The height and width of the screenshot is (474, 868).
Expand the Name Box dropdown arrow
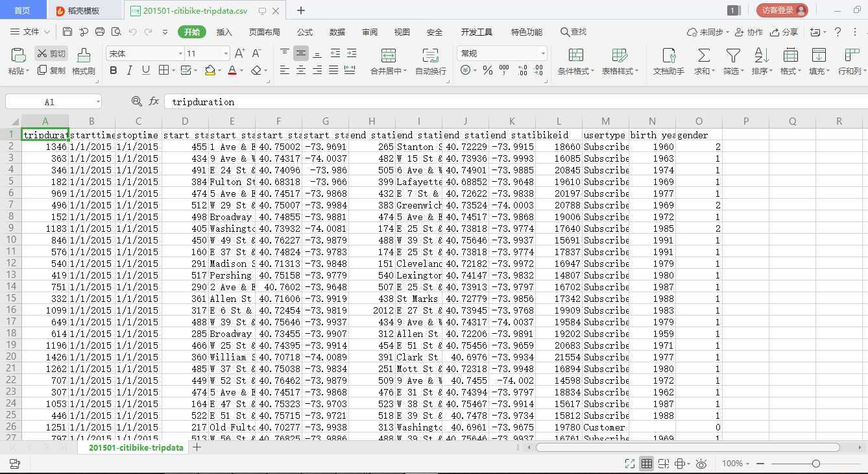pyautogui.click(x=98, y=101)
